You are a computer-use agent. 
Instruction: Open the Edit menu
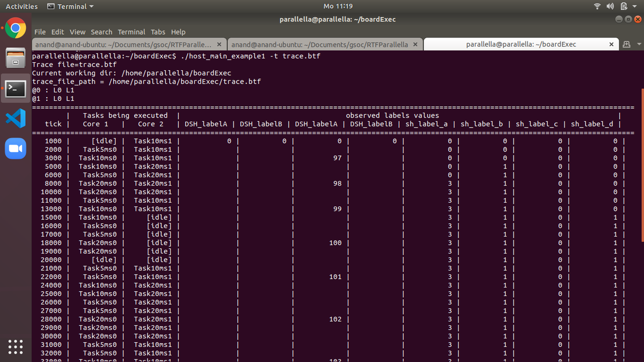pos(58,32)
